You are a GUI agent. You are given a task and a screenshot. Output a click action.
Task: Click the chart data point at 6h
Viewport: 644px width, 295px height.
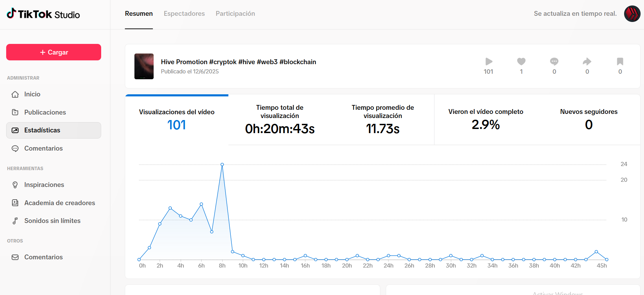click(x=201, y=204)
